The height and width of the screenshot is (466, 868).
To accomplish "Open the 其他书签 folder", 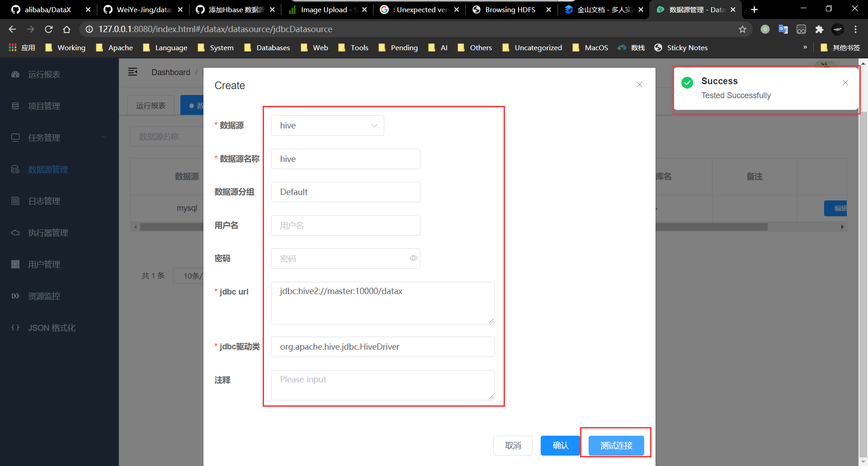I will (840, 48).
